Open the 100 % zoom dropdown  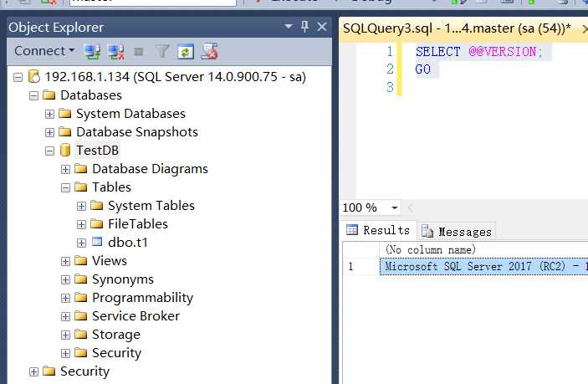[x=395, y=207]
